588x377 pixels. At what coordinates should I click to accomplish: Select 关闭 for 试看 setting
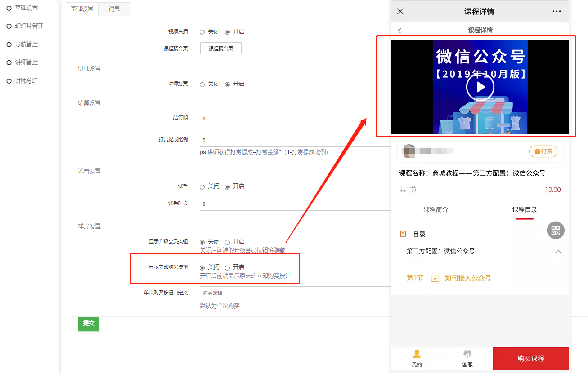pyautogui.click(x=202, y=187)
